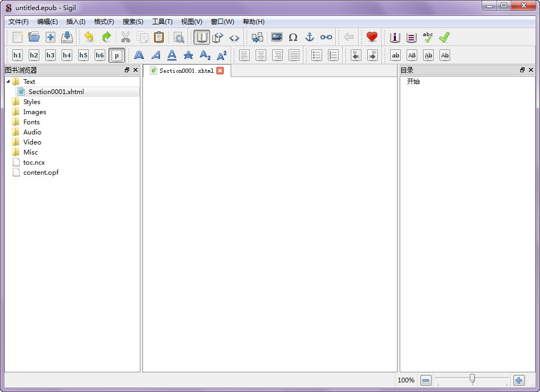540x392 pixels.
Task: Save the book with disk icon
Action: click(67, 37)
